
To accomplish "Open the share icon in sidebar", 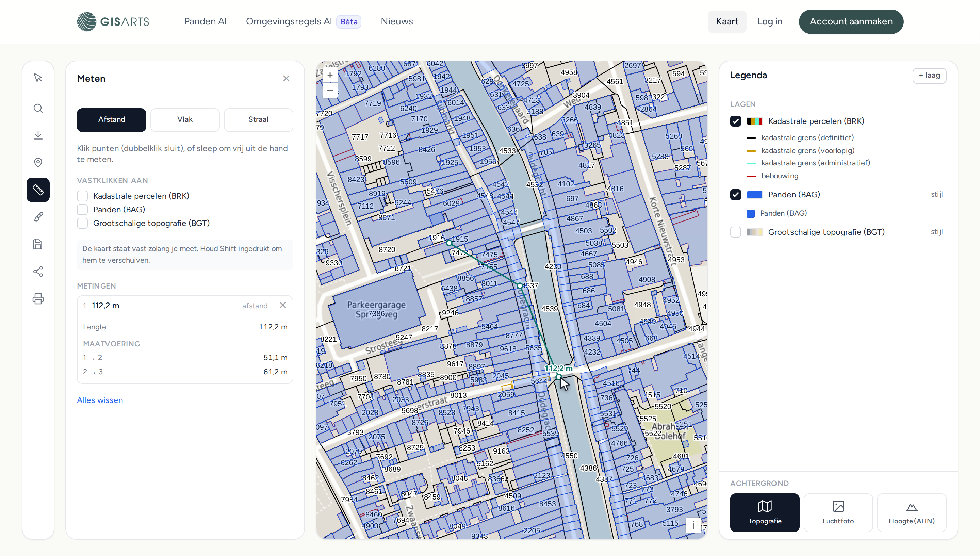I will click(38, 272).
